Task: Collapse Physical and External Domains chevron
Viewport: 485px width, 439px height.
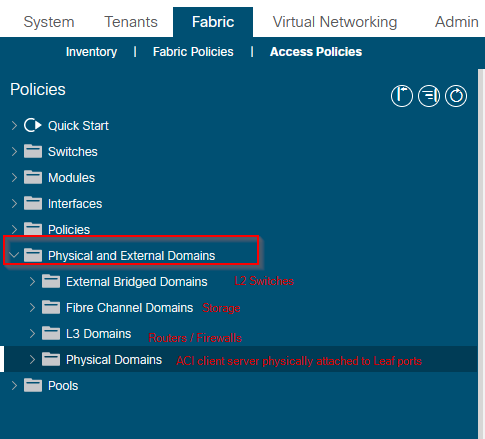Action: (x=14, y=255)
